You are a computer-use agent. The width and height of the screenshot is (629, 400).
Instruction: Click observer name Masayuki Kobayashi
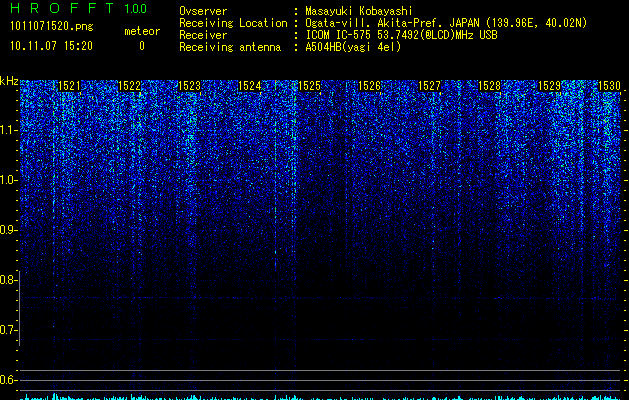click(x=359, y=11)
